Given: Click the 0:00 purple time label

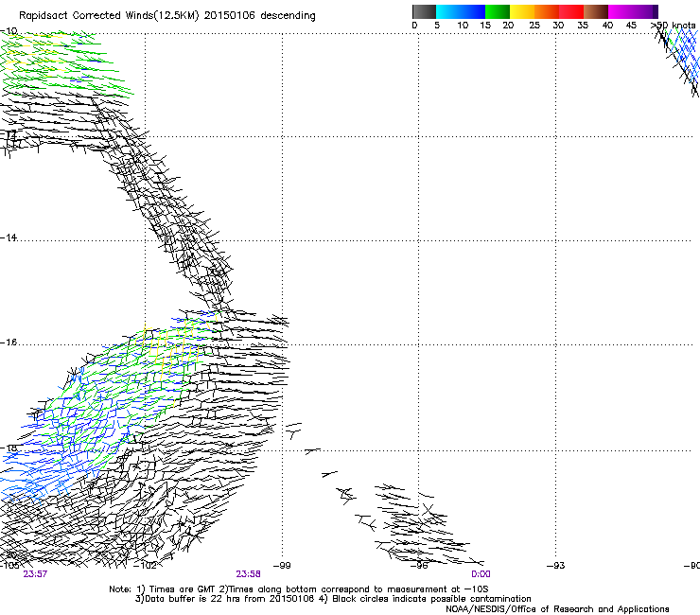Looking at the screenshot, I should (x=481, y=574).
